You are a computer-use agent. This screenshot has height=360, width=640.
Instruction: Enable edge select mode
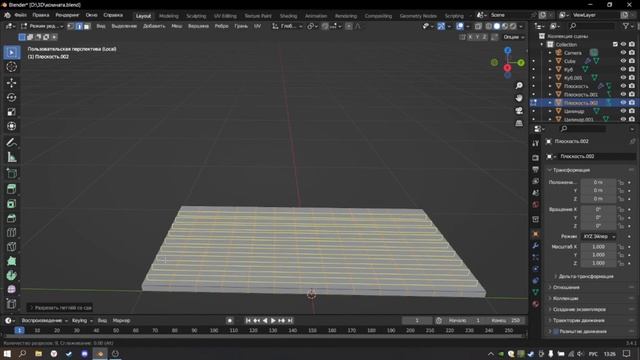click(x=79, y=26)
